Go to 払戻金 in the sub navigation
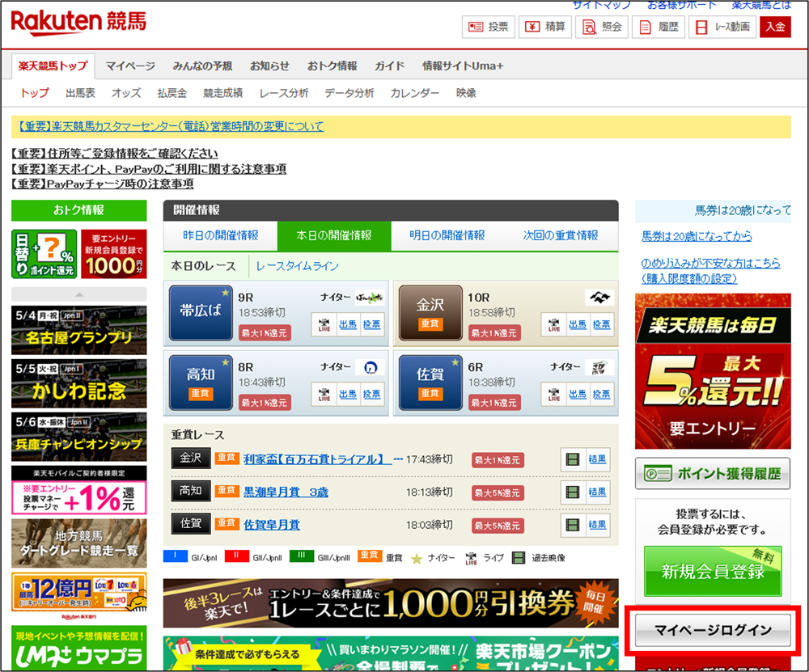Screen dimensions: 809x672 point(172,93)
